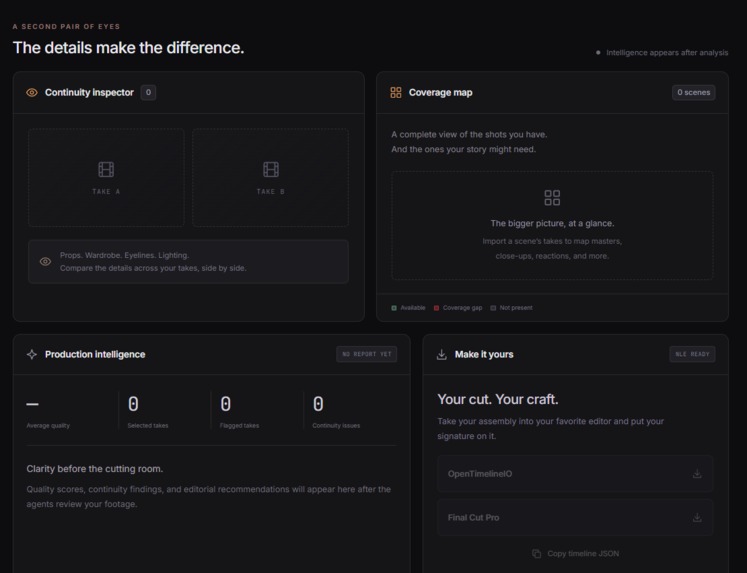This screenshot has width=747, height=573.
Task: Click the 'Coverage map' title
Action: pos(441,92)
